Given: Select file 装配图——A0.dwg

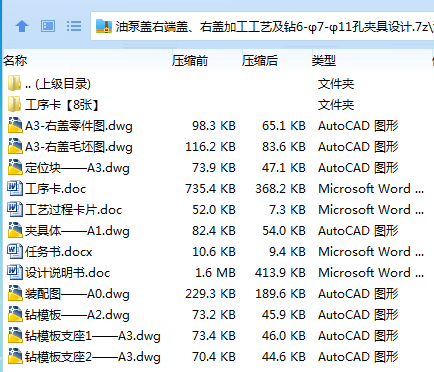Looking at the screenshot, I should 77,294.
